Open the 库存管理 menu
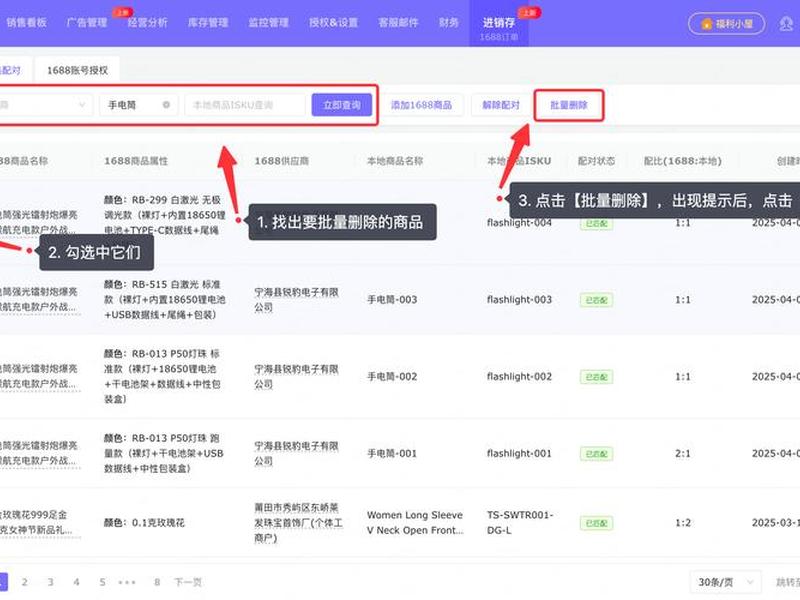The height and width of the screenshot is (600, 800). click(x=208, y=22)
